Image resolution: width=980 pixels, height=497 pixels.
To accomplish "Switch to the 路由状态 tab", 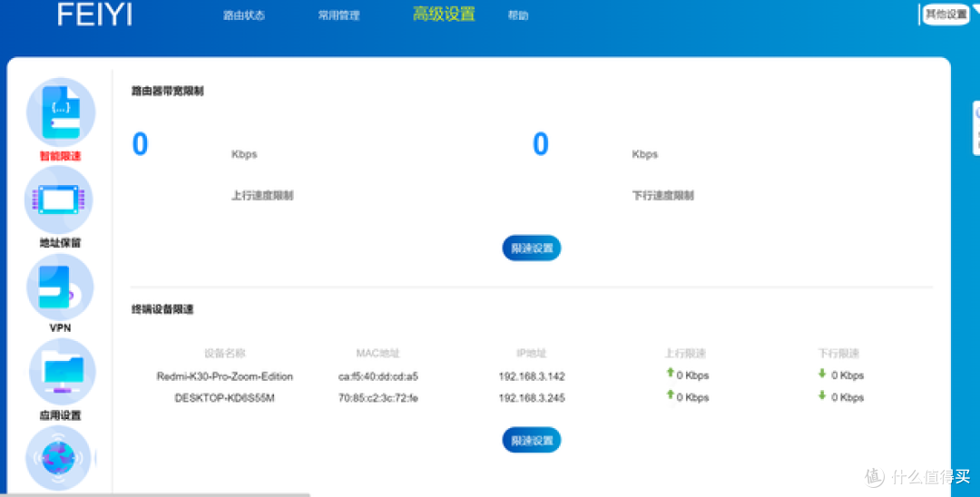I will [244, 15].
